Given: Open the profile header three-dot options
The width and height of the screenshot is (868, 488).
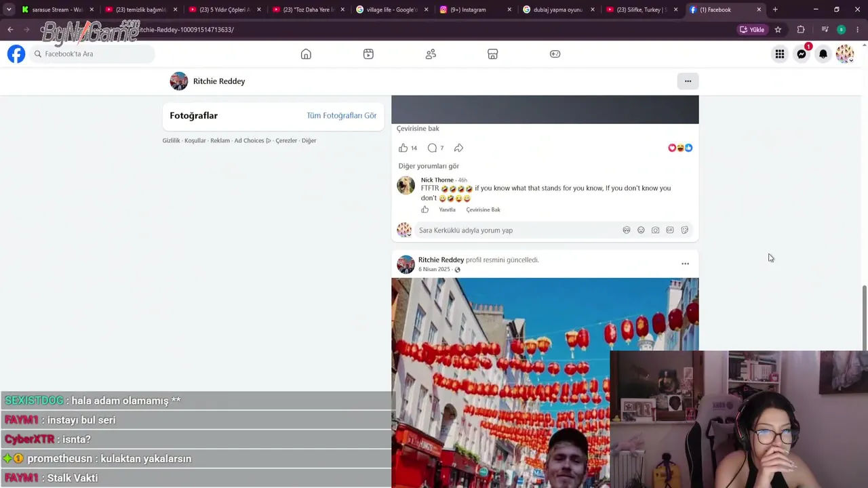Looking at the screenshot, I should pos(688,81).
